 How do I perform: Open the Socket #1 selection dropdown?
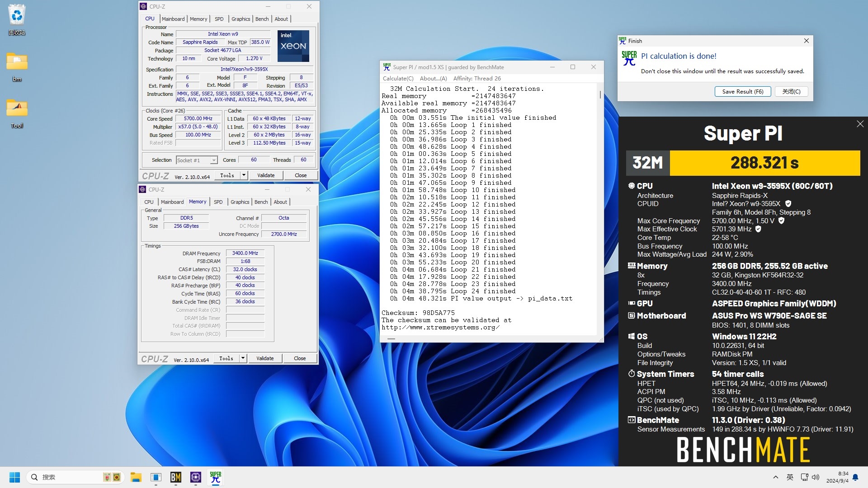[197, 160]
